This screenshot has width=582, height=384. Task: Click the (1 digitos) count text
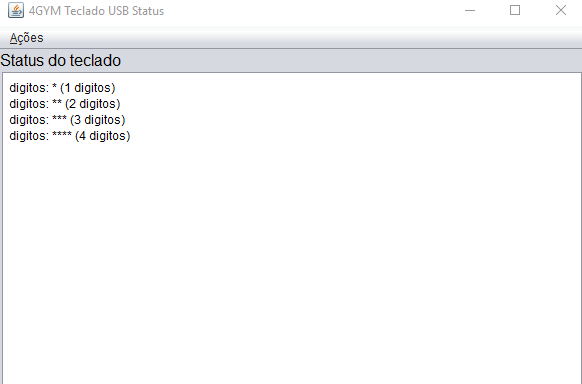(x=88, y=88)
